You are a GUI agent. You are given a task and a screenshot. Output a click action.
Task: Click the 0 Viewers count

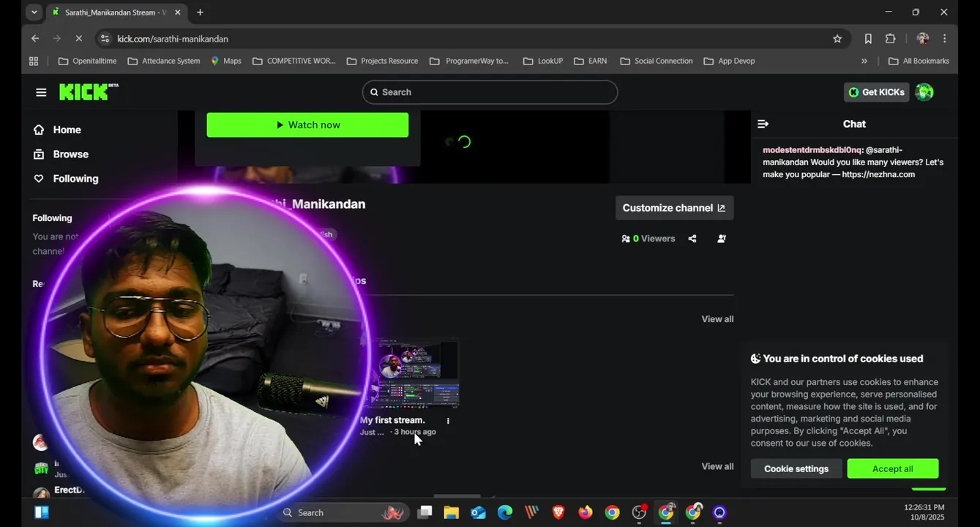(648, 239)
